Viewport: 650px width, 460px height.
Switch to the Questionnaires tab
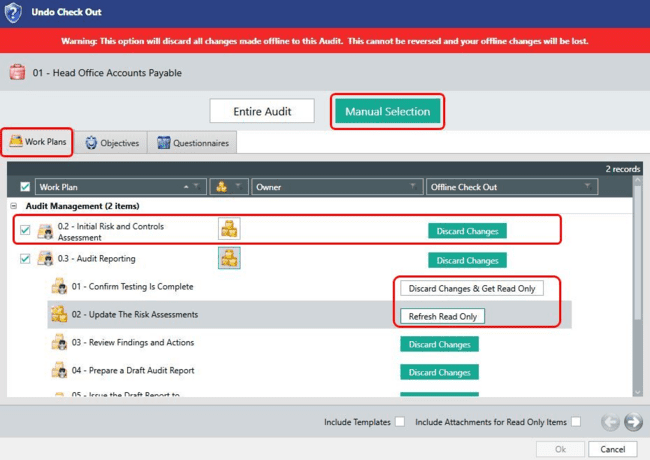(193, 143)
